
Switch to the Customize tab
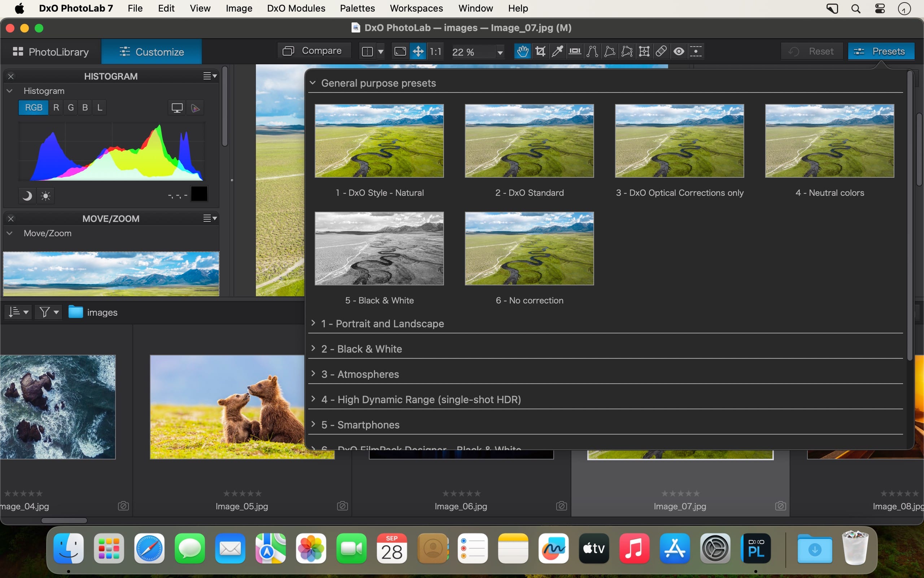click(152, 52)
